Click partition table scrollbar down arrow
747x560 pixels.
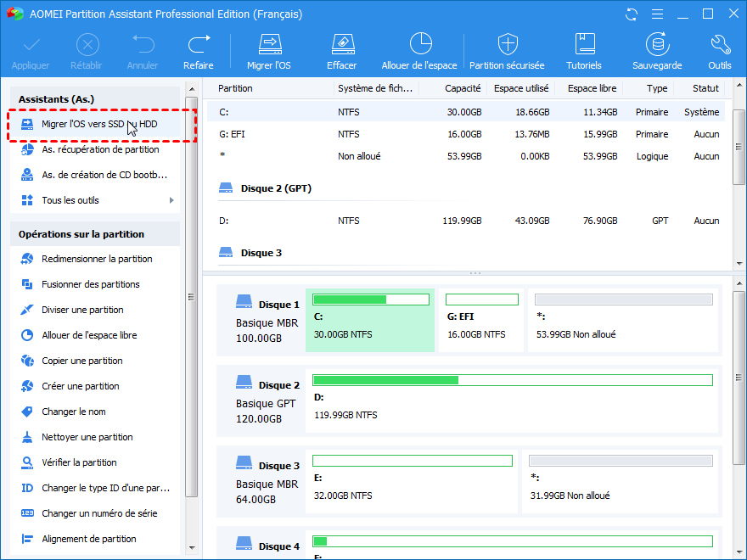pyautogui.click(x=739, y=263)
